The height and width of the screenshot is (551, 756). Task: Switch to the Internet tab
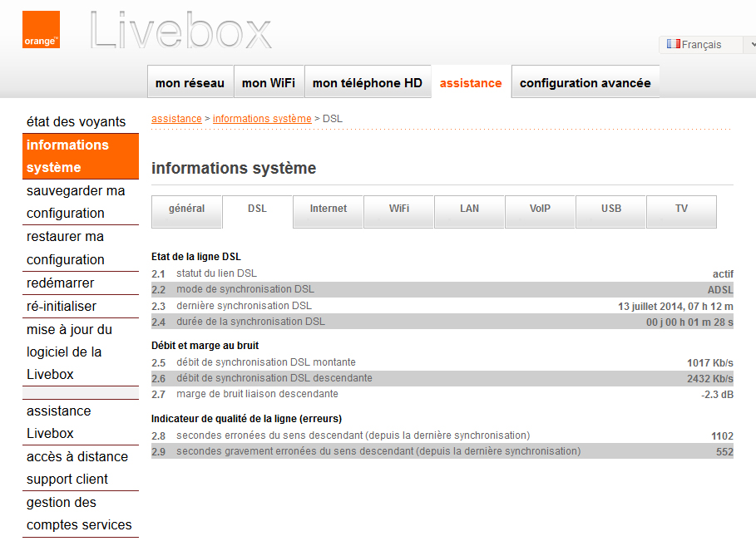(328, 211)
